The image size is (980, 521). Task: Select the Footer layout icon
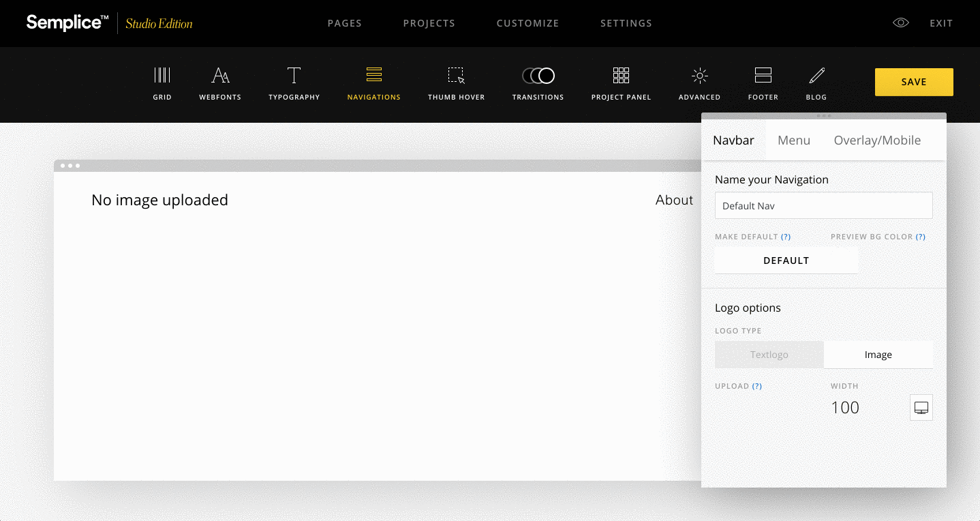pyautogui.click(x=763, y=76)
